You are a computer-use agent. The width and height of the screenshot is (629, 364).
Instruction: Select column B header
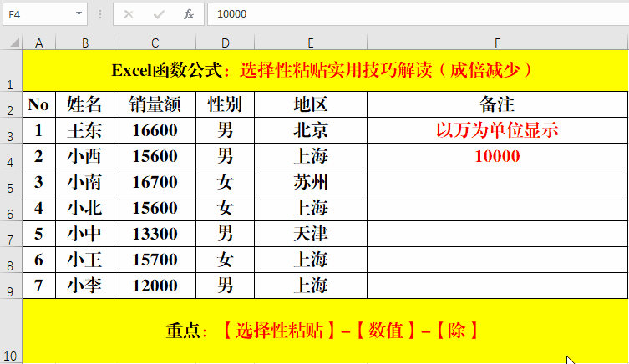[84, 43]
